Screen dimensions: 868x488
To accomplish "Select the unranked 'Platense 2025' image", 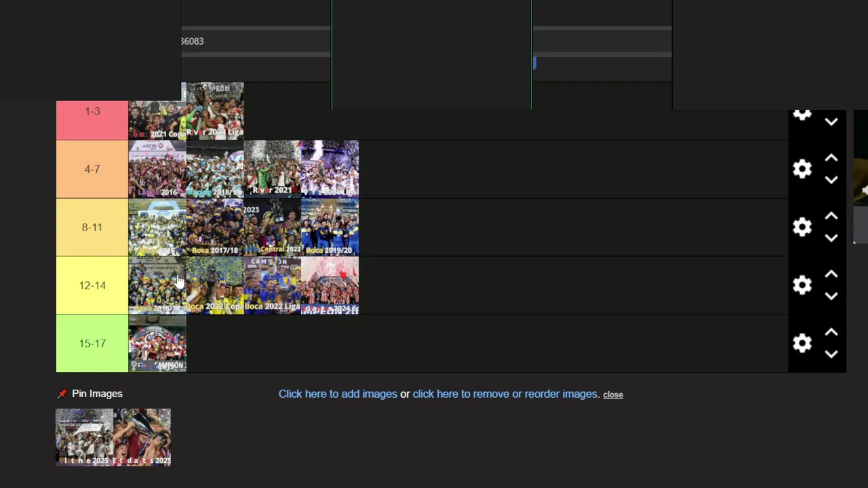I will 84,437.
